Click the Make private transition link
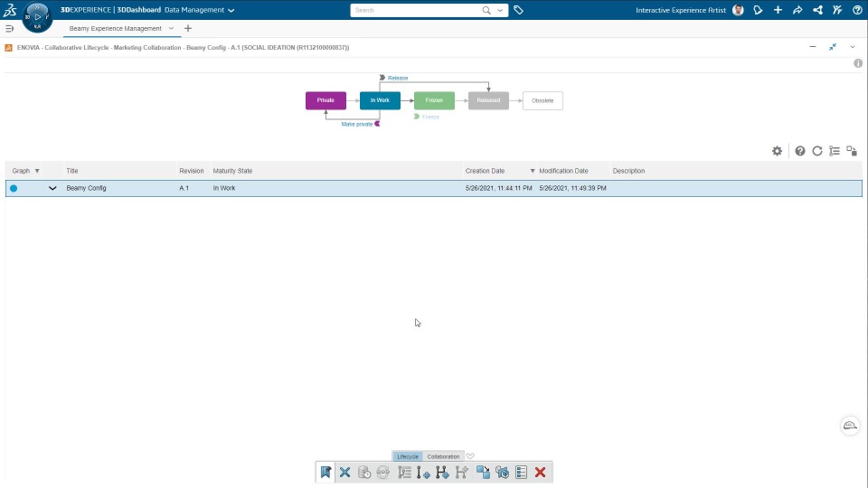The height and width of the screenshot is (488, 868). (356, 124)
